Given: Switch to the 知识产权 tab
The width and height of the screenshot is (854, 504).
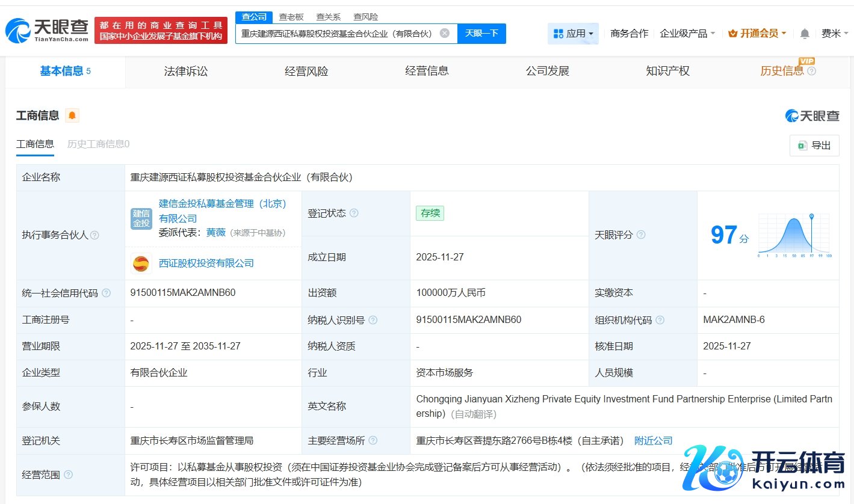Looking at the screenshot, I should point(667,71).
